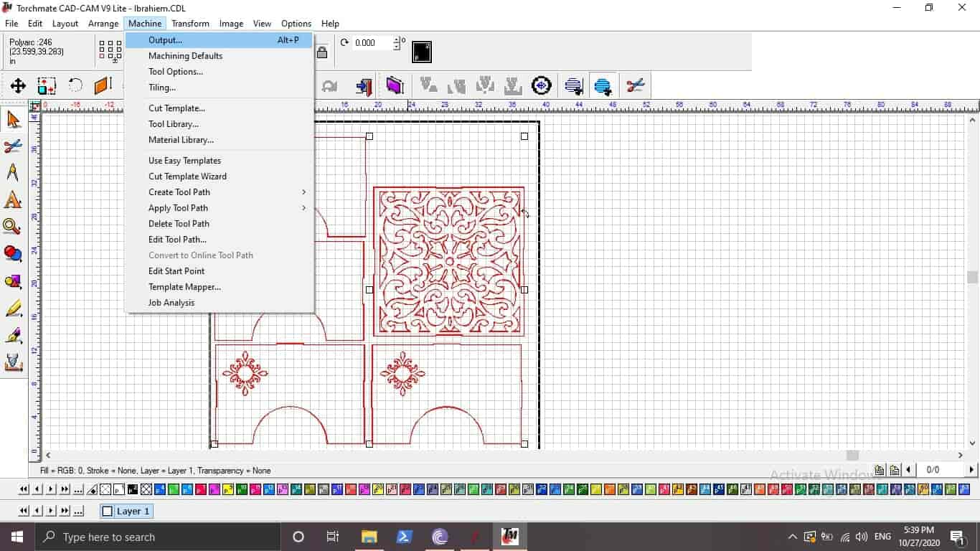Open Material Library... menu entry
This screenshot has width=980, height=551.
point(219,140)
